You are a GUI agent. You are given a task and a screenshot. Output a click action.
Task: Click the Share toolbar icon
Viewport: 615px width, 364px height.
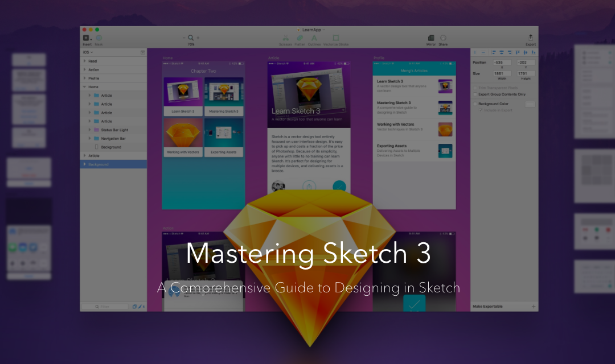pyautogui.click(x=443, y=38)
